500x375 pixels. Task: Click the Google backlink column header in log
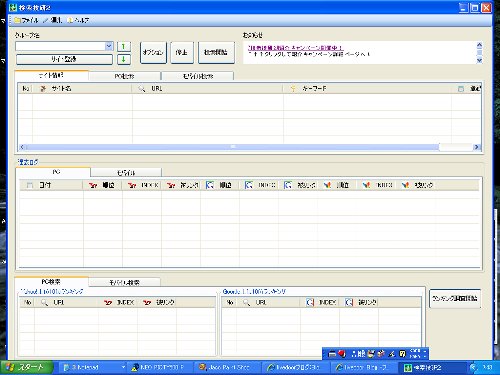point(298,185)
